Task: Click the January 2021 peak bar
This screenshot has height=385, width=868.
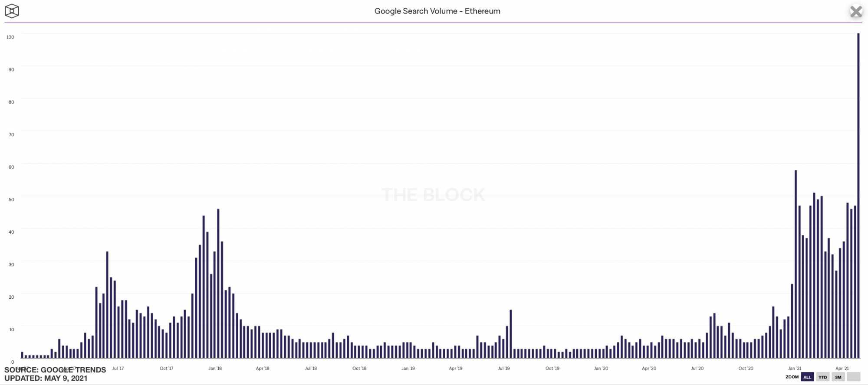Action: click(x=796, y=264)
